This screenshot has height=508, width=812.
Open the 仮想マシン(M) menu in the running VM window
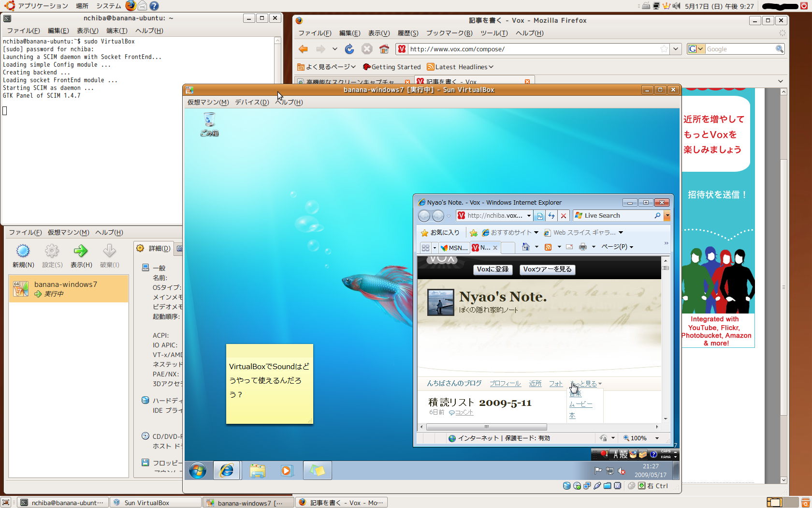coord(208,102)
